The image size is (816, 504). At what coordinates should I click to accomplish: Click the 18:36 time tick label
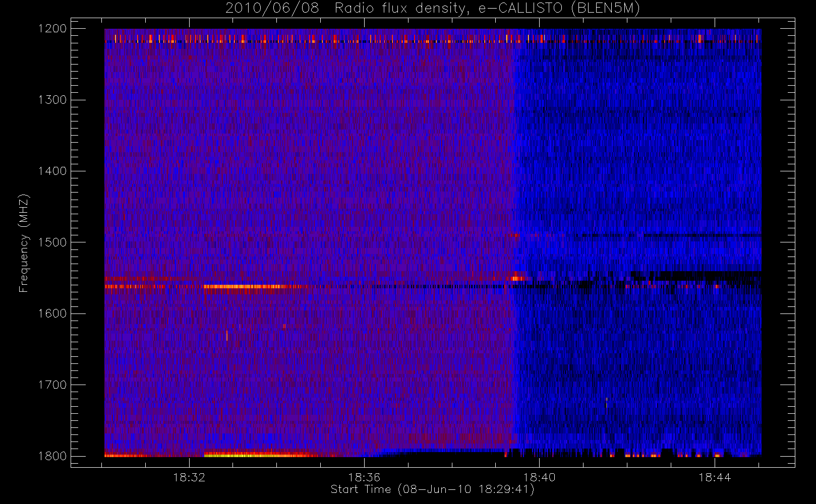pos(364,477)
